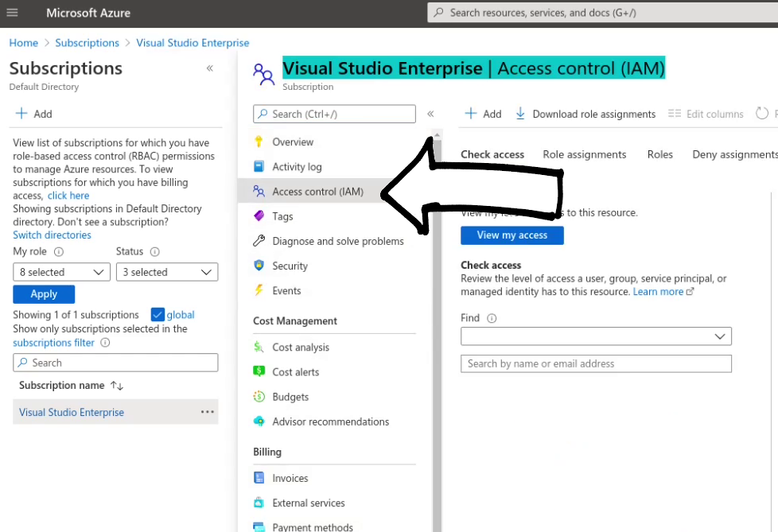Click the View my access button
Screen dimensions: 778x532
[x=512, y=235]
